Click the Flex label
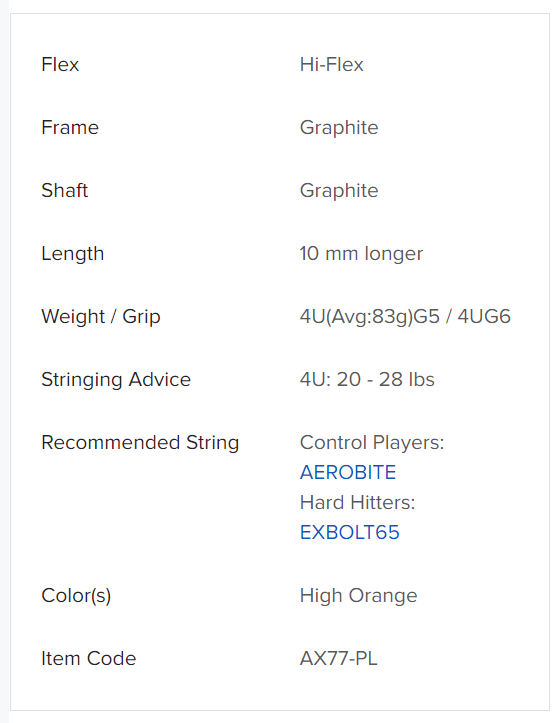 pos(60,65)
